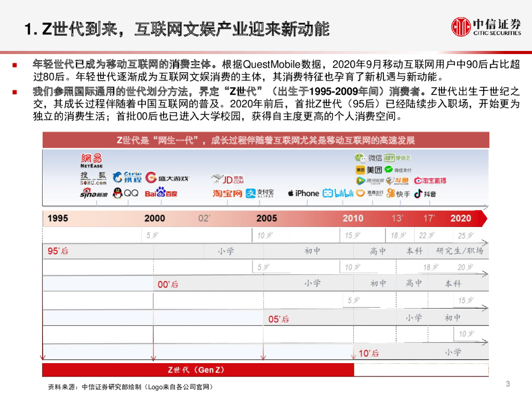Click the slide title heading
This screenshot has width=532, height=399.
click(x=177, y=29)
